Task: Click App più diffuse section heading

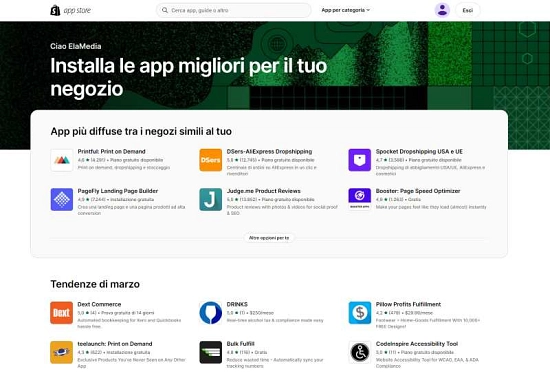Action: click(x=141, y=132)
